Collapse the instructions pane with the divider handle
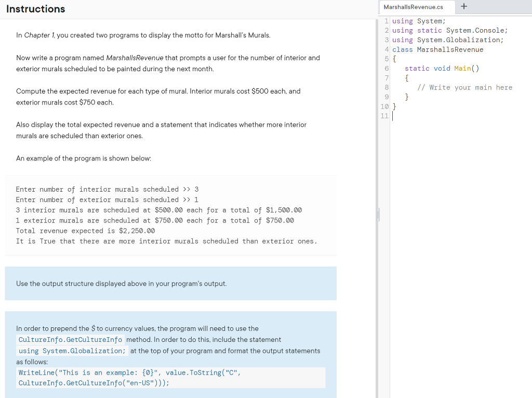 pyautogui.click(x=378, y=214)
